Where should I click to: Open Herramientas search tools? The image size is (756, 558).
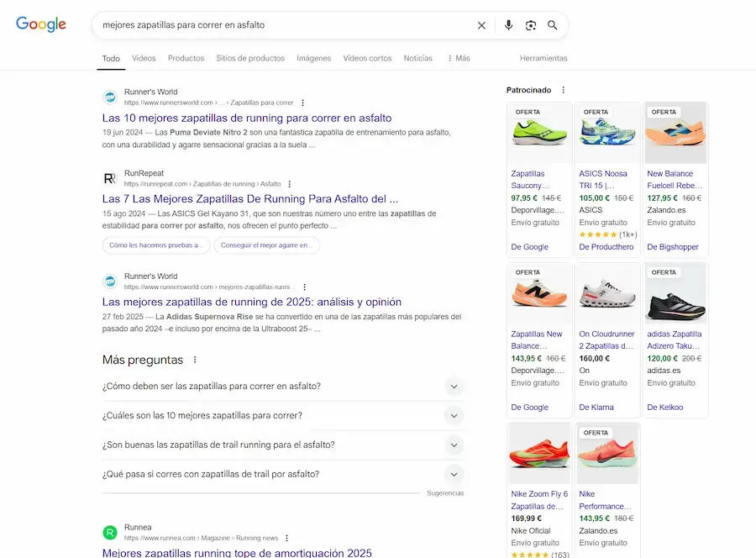(543, 58)
